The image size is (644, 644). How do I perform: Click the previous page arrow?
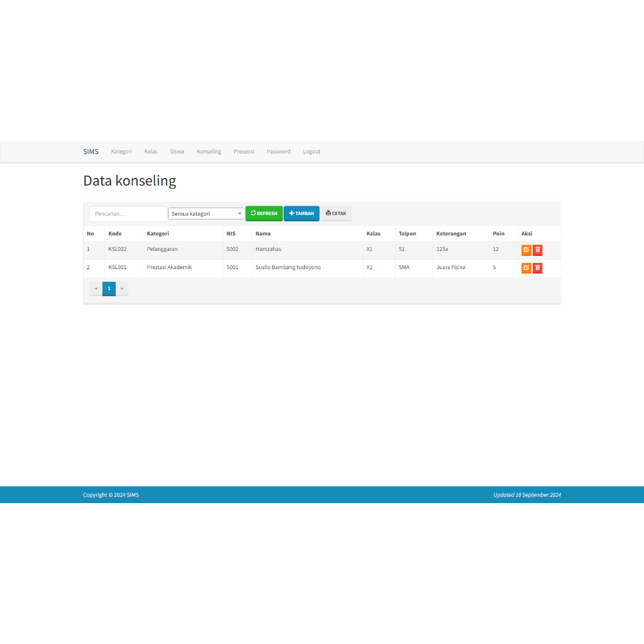coord(96,289)
